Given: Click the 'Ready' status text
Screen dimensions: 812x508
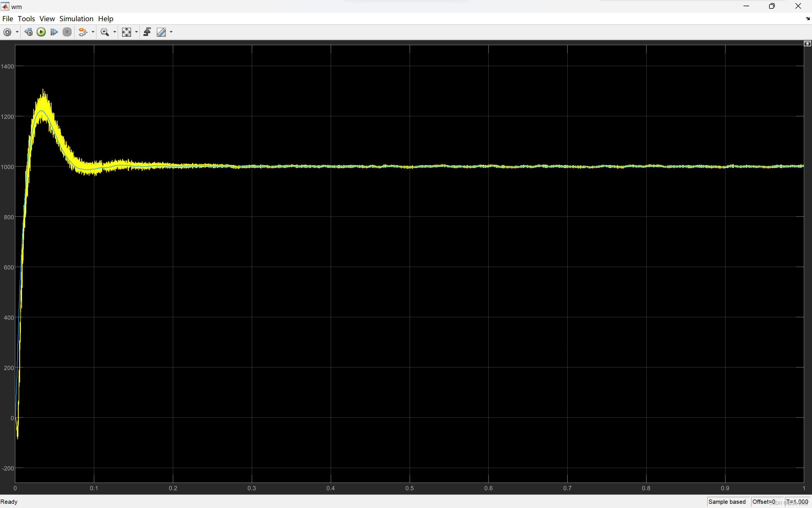Looking at the screenshot, I should pos(9,502).
